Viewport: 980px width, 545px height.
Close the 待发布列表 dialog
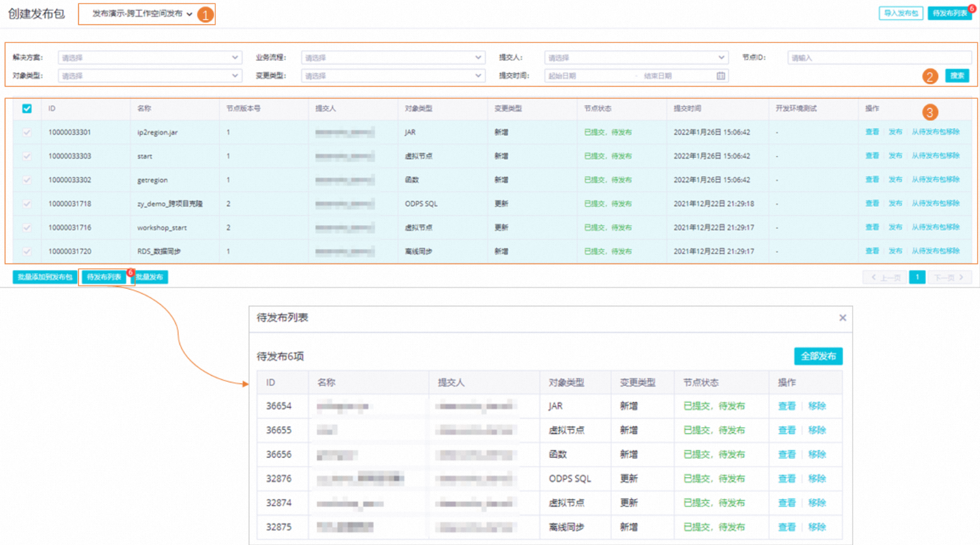(842, 318)
